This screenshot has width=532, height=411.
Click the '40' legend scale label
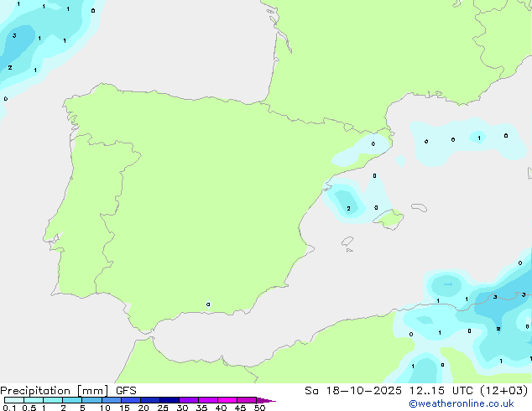(221, 408)
